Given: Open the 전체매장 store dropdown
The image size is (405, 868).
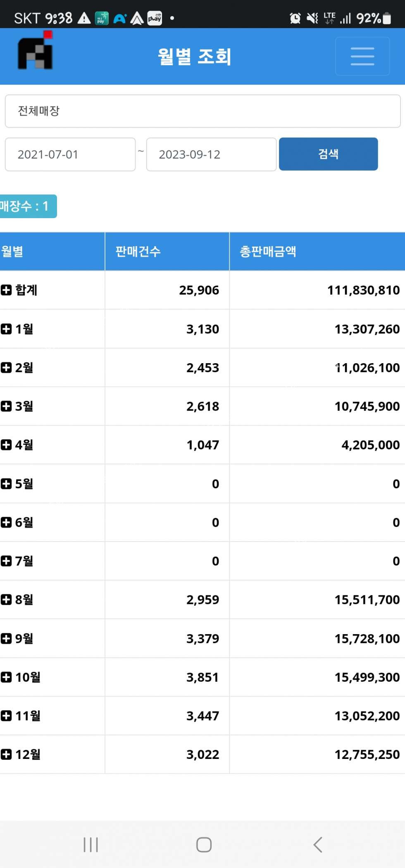Looking at the screenshot, I should click(x=202, y=111).
